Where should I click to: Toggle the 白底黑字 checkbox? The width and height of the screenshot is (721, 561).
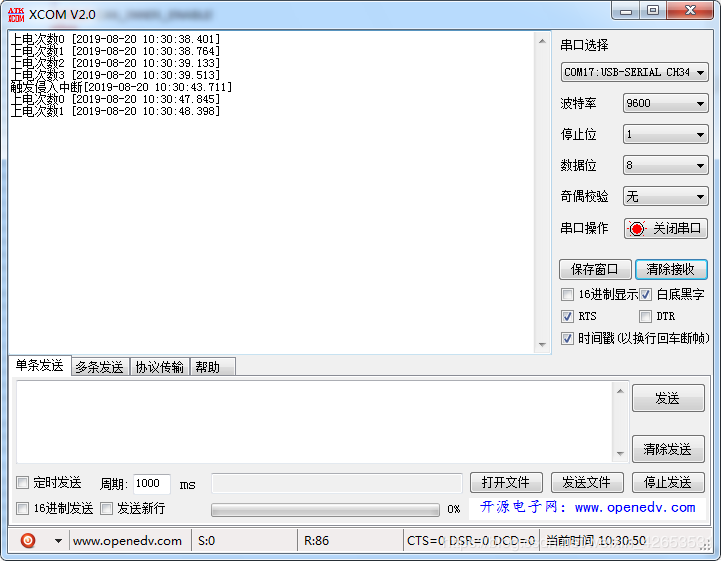[646, 294]
